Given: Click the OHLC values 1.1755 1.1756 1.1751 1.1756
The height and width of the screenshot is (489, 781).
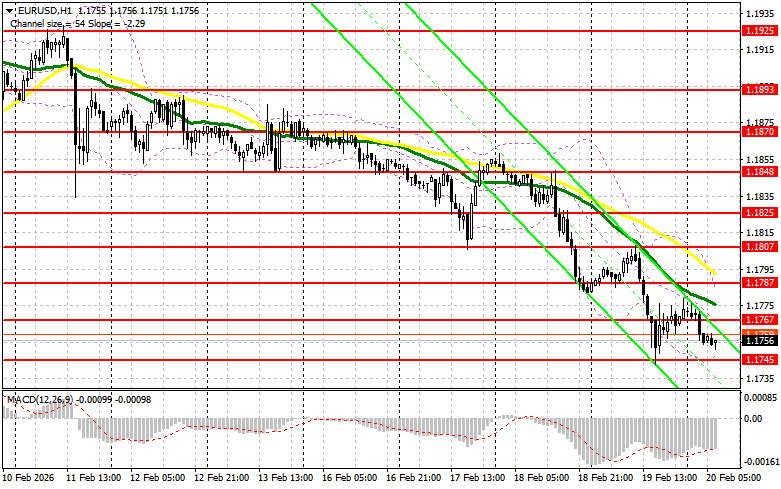Looking at the screenshot, I should point(138,11).
